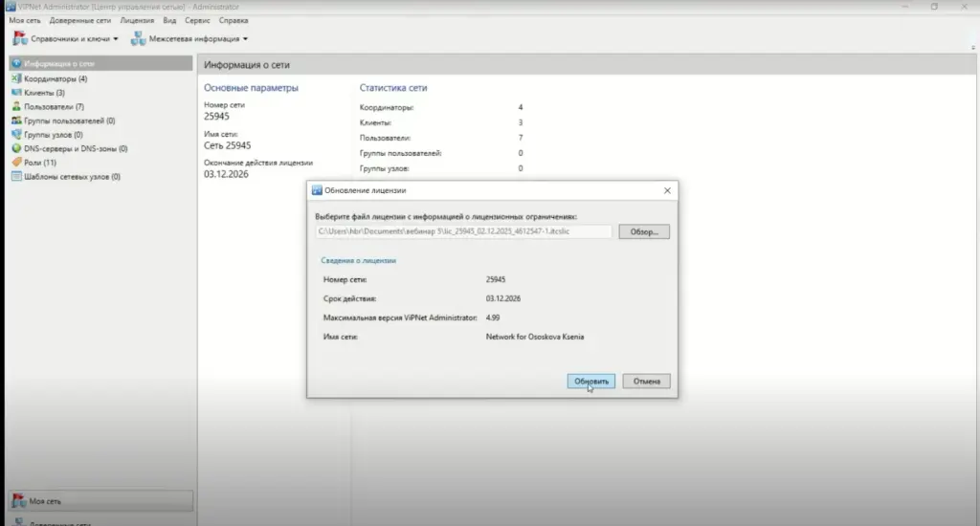Click the Моя сеть panel icon
This screenshot has width=980, height=526.
click(19, 501)
